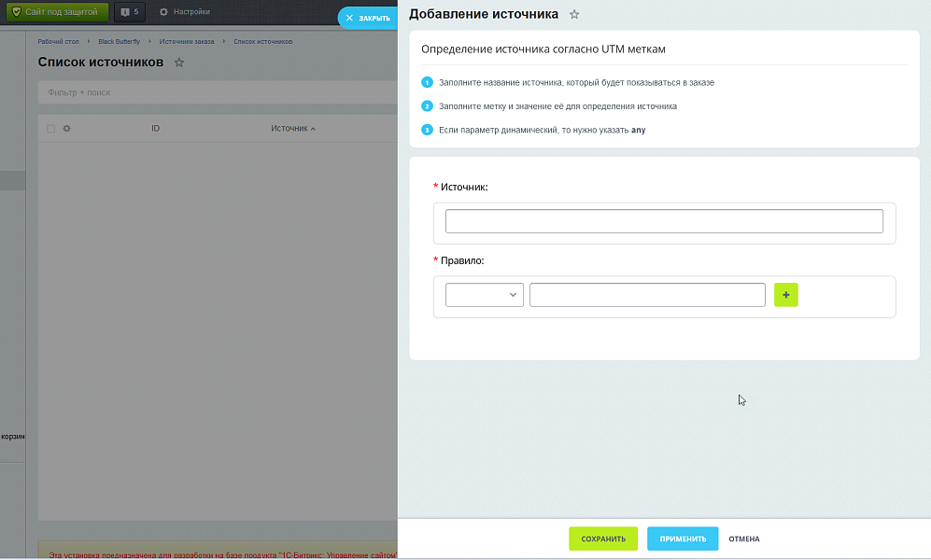Screen dimensions: 931x560
Task: Open the UTM parameter dropdown under 'Правило'
Action: point(484,294)
